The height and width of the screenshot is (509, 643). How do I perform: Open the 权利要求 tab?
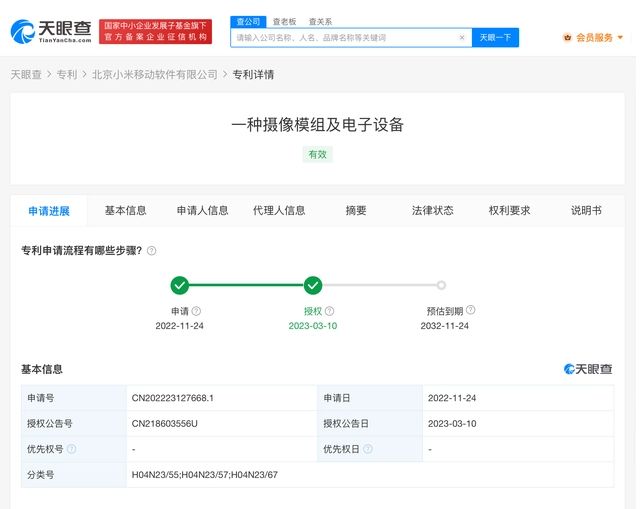tap(509, 211)
